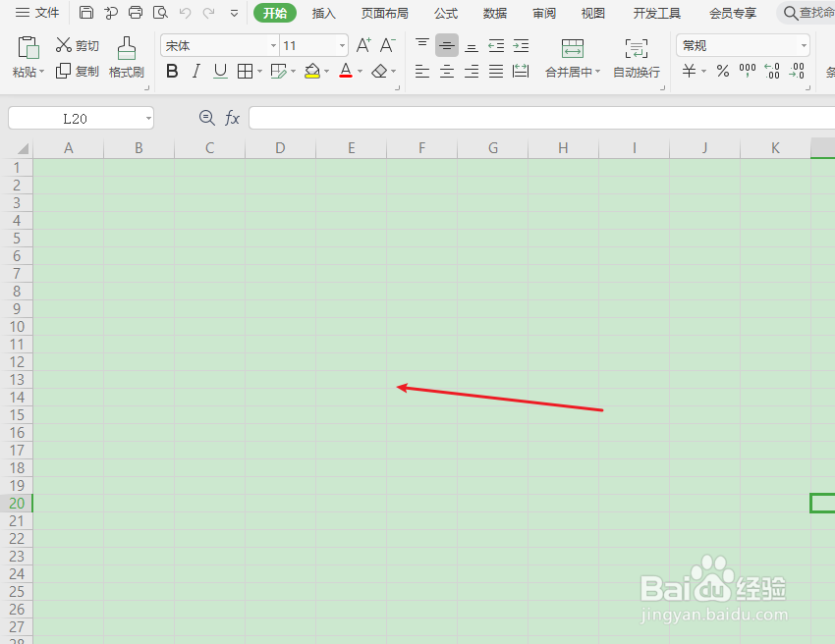The width and height of the screenshot is (835, 644).
Task: Expand the borders options arrow
Action: tap(260, 71)
